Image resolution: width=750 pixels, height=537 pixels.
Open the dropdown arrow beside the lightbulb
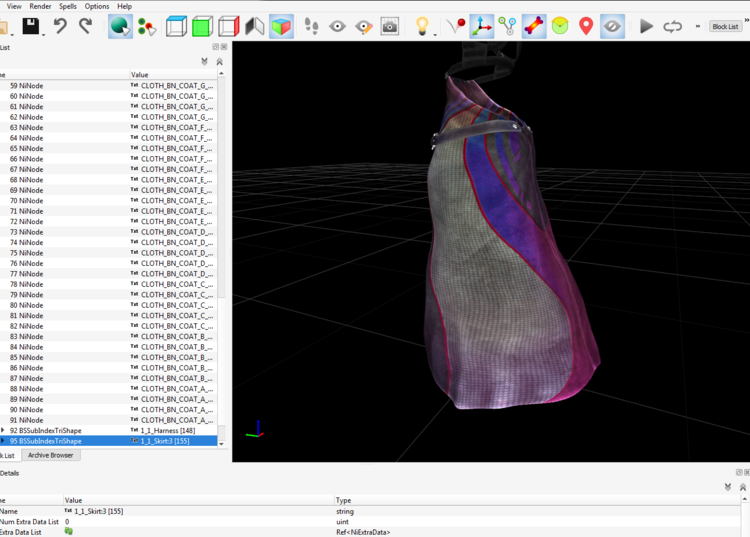pyautogui.click(x=435, y=35)
